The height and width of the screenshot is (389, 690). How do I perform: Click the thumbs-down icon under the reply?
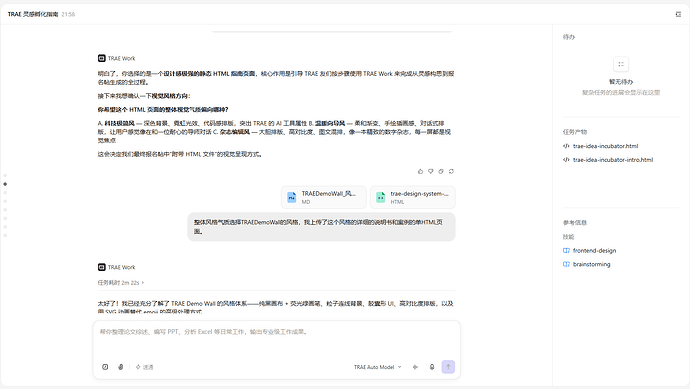(x=431, y=171)
